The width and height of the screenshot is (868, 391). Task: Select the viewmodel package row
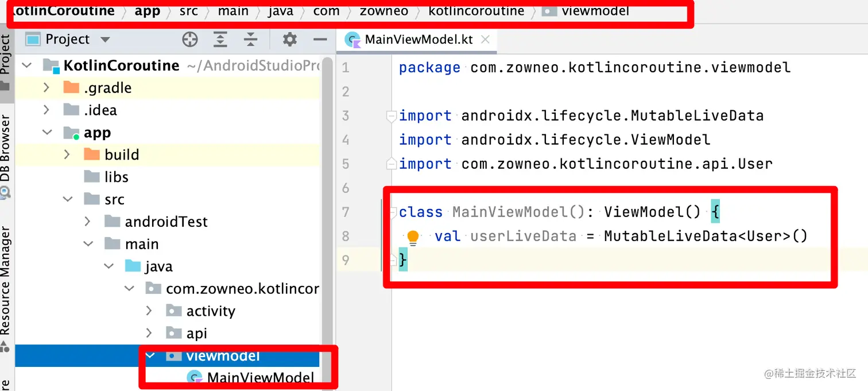tap(167, 356)
